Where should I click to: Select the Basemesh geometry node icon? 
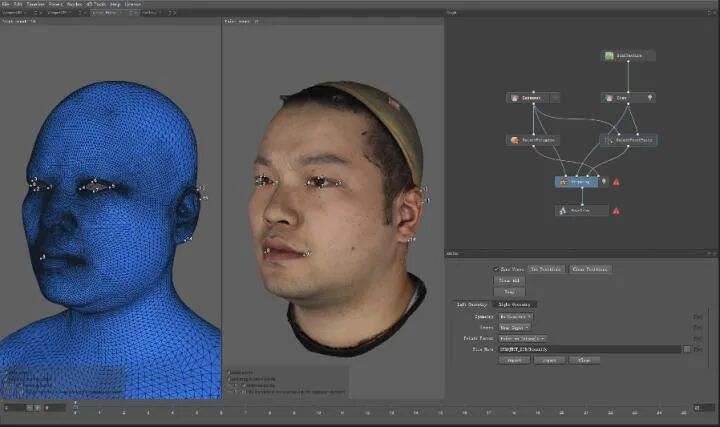tap(515, 98)
